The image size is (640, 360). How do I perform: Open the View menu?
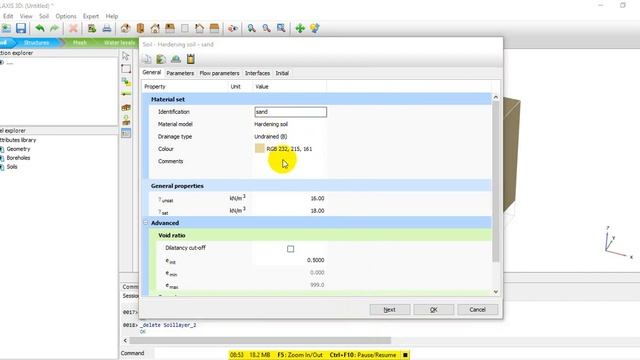pyautogui.click(x=26, y=16)
